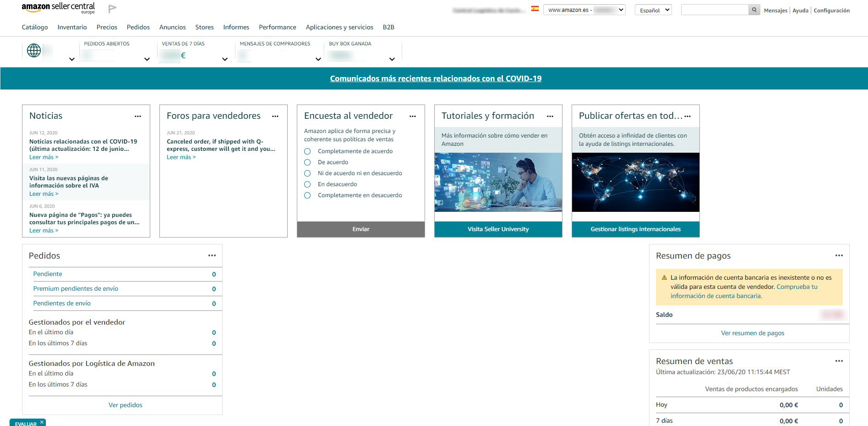Screen dimensions: 868x426
Task: Open the Precios menu
Action: [x=107, y=27]
